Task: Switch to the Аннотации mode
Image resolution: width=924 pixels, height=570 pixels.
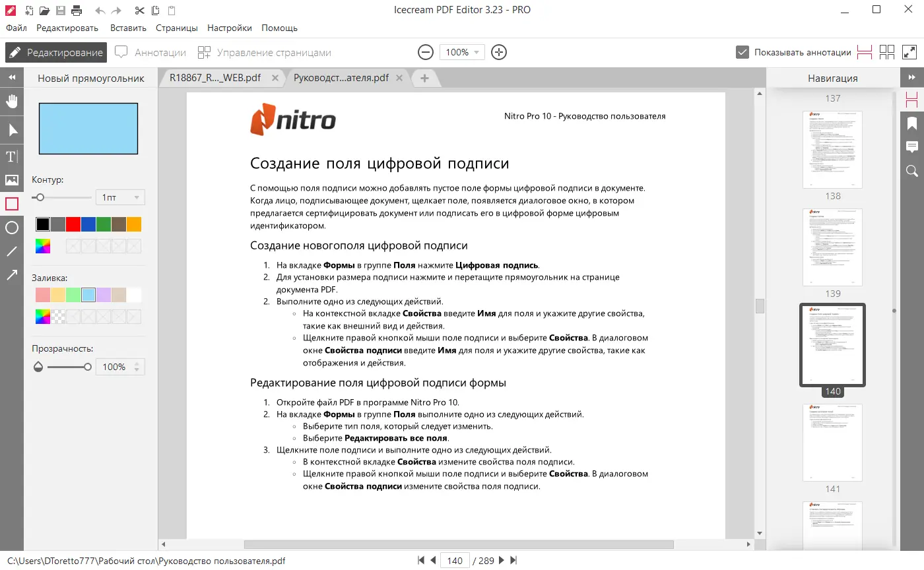Action: point(150,52)
